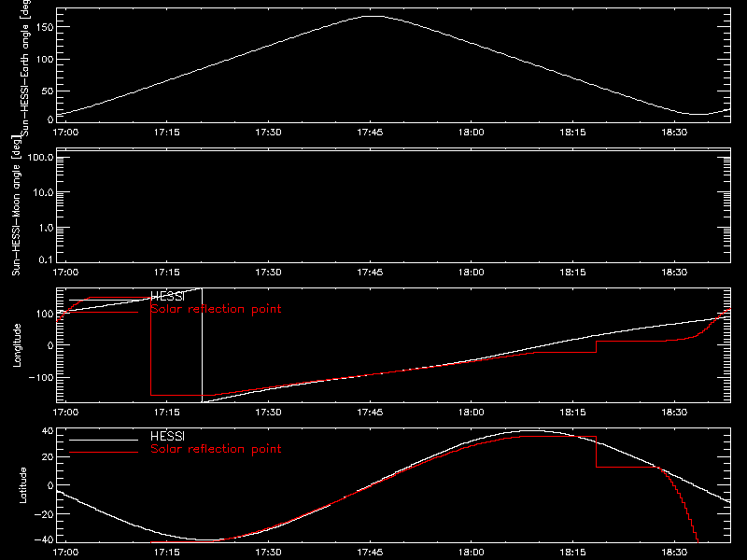Click 17:45 time label under Latitude plot
The width and height of the screenshot is (747, 560).
[x=370, y=553]
